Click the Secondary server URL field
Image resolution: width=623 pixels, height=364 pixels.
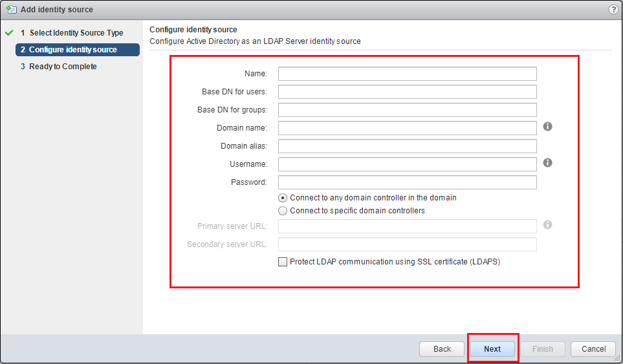coord(408,244)
